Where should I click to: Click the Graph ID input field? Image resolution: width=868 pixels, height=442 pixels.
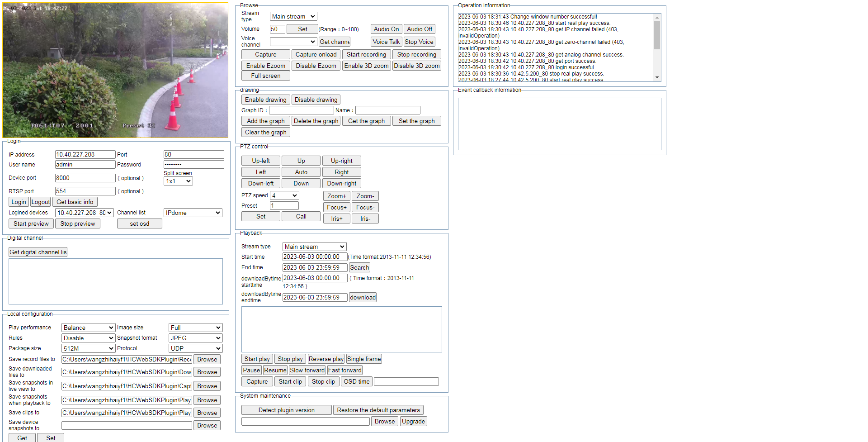pos(301,110)
